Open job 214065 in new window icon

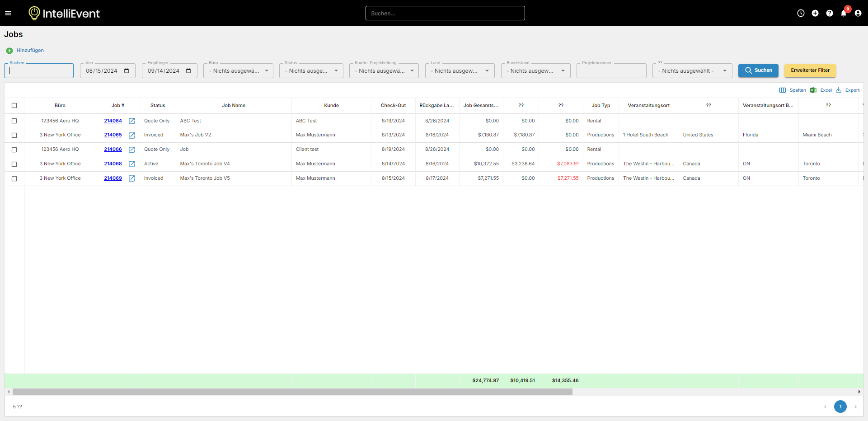(x=131, y=135)
